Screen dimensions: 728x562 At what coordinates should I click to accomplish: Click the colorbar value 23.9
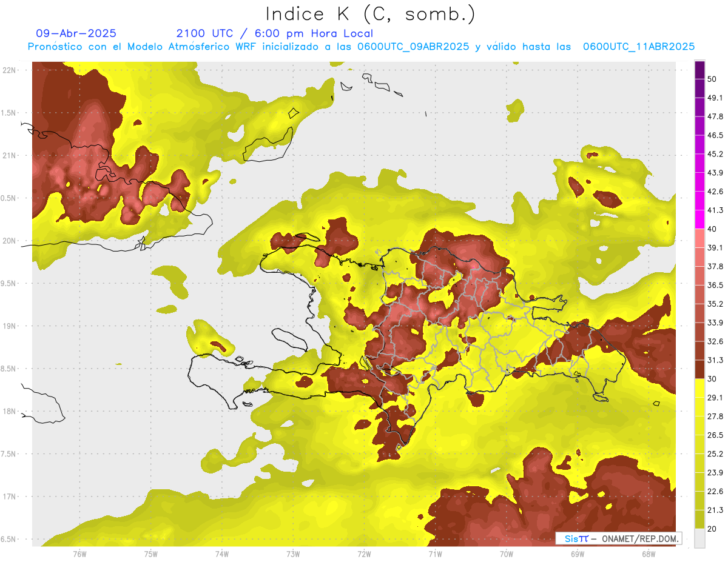[715, 472]
